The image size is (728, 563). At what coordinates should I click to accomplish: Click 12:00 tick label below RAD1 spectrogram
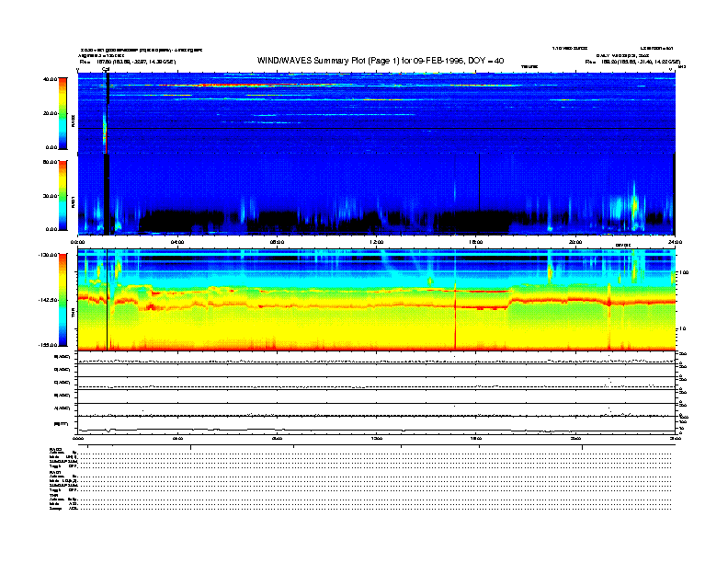click(377, 242)
